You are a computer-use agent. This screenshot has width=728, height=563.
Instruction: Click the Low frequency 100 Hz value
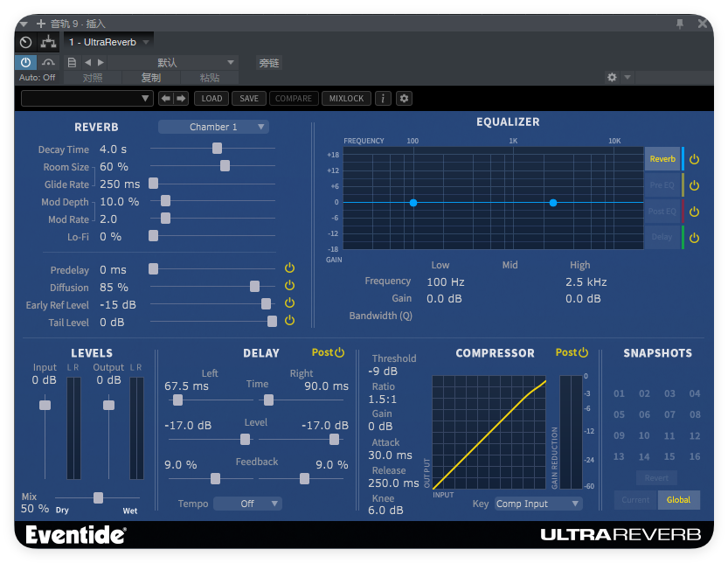coord(446,282)
